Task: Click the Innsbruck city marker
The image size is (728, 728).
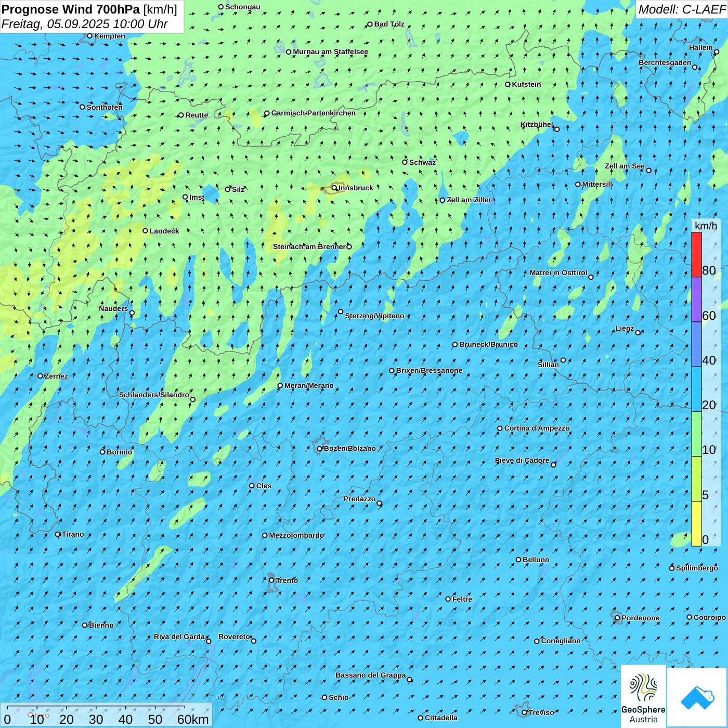Action: click(x=334, y=188)
